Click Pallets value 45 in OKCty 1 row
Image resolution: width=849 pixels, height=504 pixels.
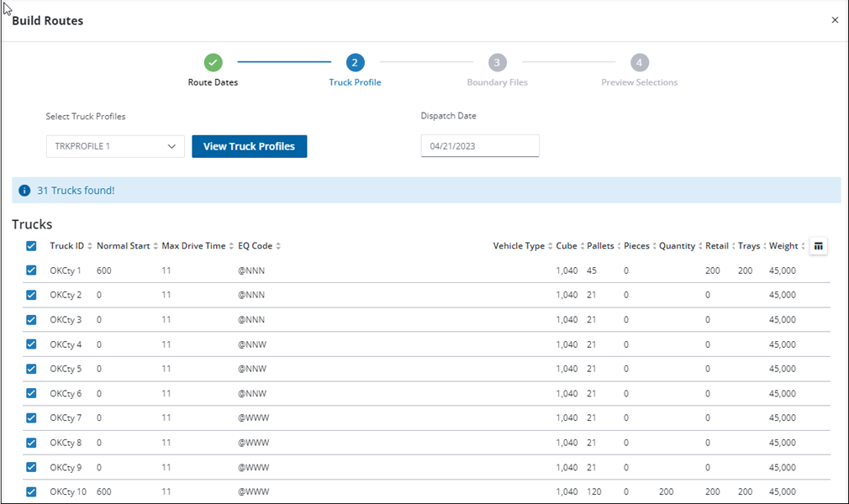pyautogui.click(x=592, y=270)
